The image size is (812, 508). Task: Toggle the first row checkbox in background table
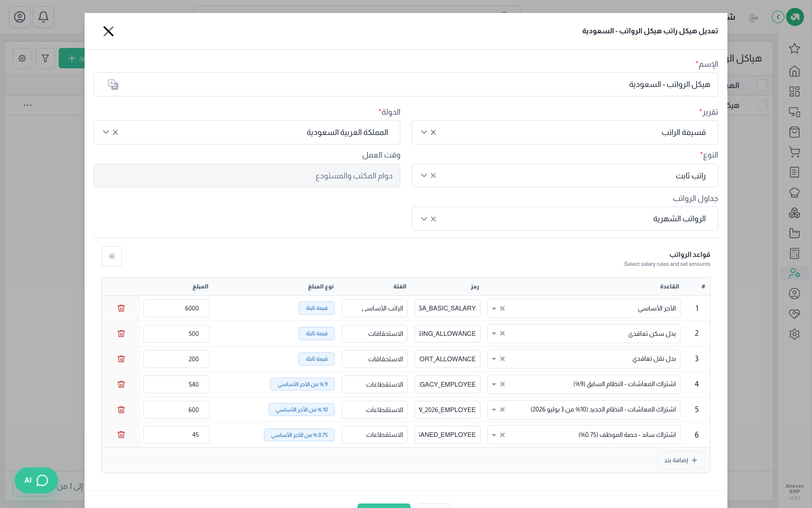tap(762, 106)
